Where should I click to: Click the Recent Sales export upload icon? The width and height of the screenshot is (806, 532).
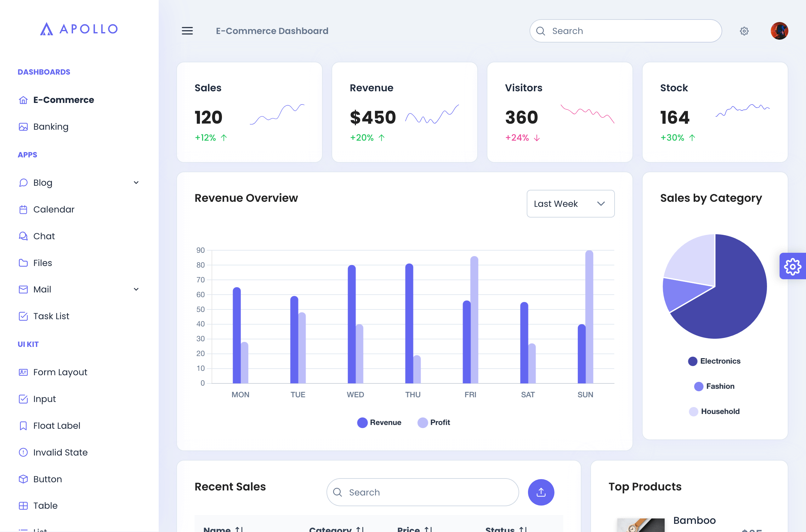point(541,492)
